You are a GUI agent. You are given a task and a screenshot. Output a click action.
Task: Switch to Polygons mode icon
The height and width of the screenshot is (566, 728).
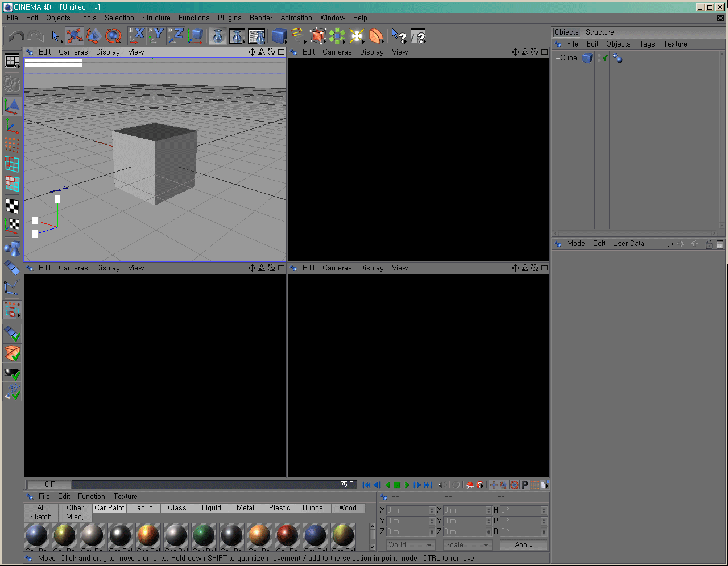coord(12,184)
